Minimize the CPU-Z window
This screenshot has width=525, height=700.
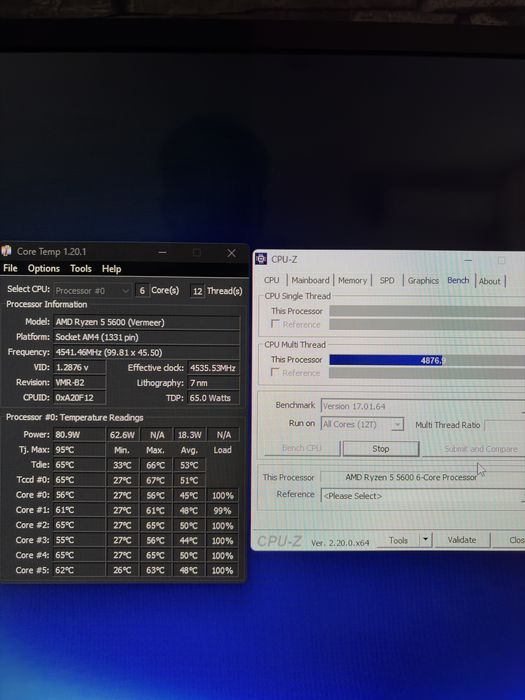tap(468, 260)
